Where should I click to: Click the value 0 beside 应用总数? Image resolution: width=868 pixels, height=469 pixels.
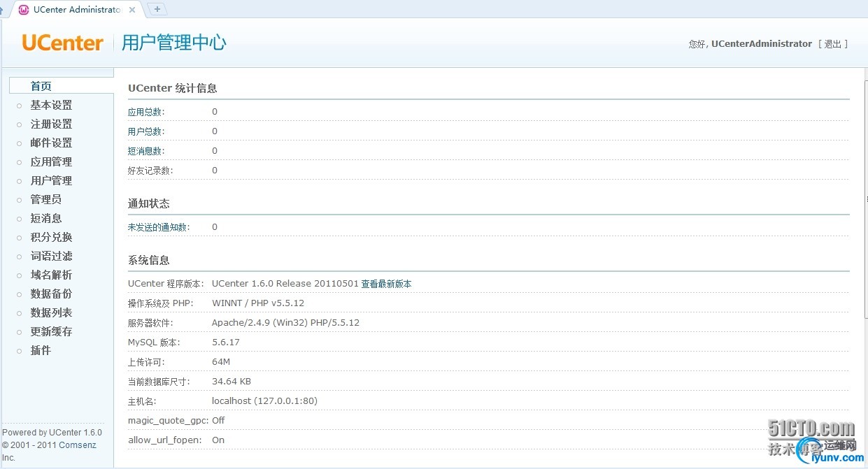tap(215, 112)
